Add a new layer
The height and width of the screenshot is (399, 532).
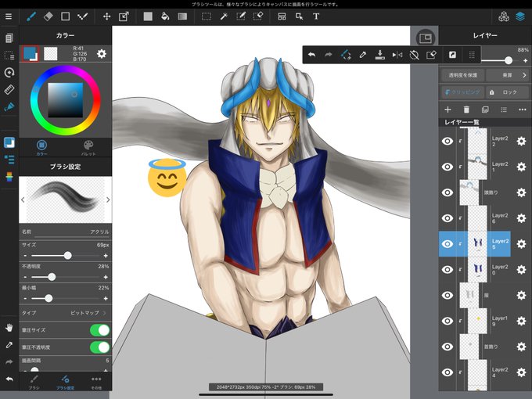pos(448,110)
